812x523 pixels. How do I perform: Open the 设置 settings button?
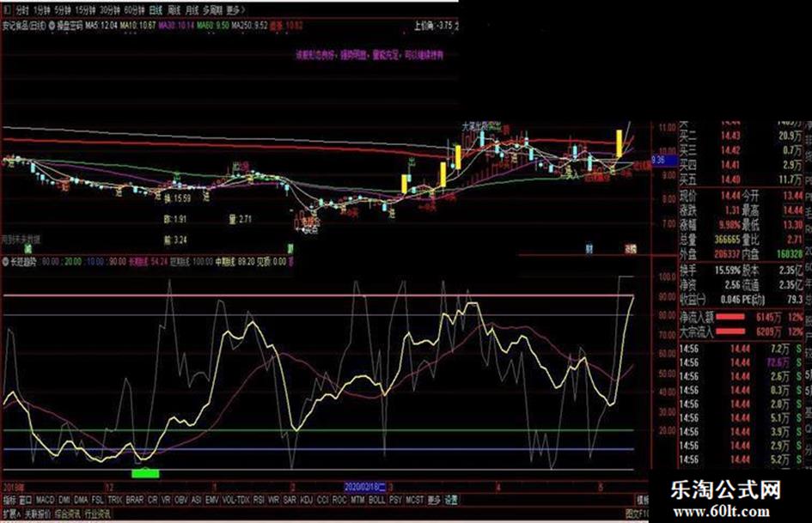point(451,500)
